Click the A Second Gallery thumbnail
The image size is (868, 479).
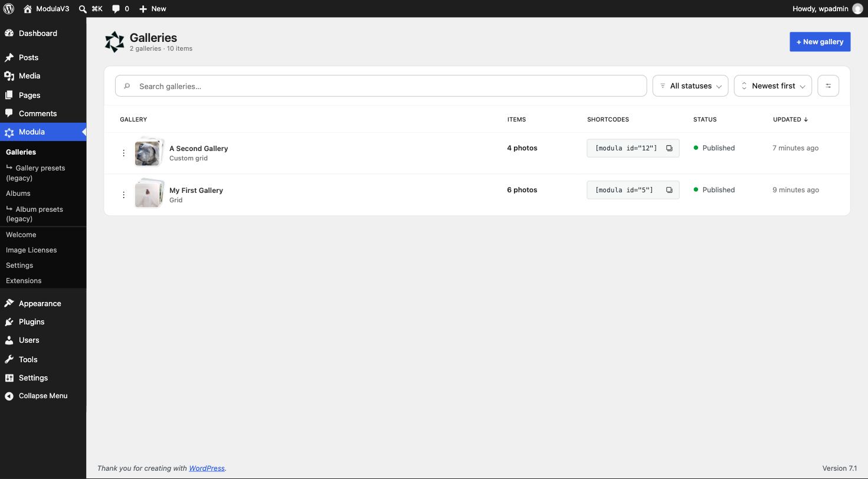click(148, 153)
